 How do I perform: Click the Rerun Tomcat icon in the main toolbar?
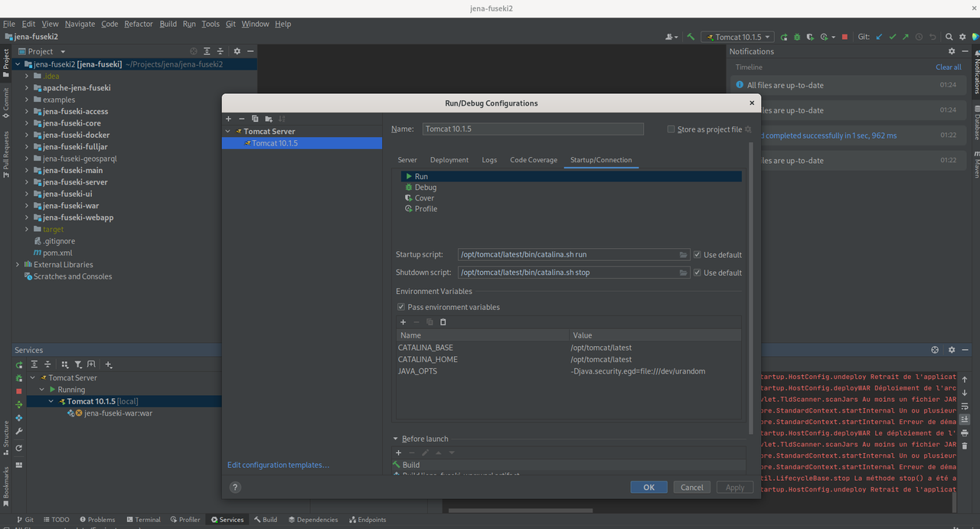pyautogui.click(x=785, y=37)
